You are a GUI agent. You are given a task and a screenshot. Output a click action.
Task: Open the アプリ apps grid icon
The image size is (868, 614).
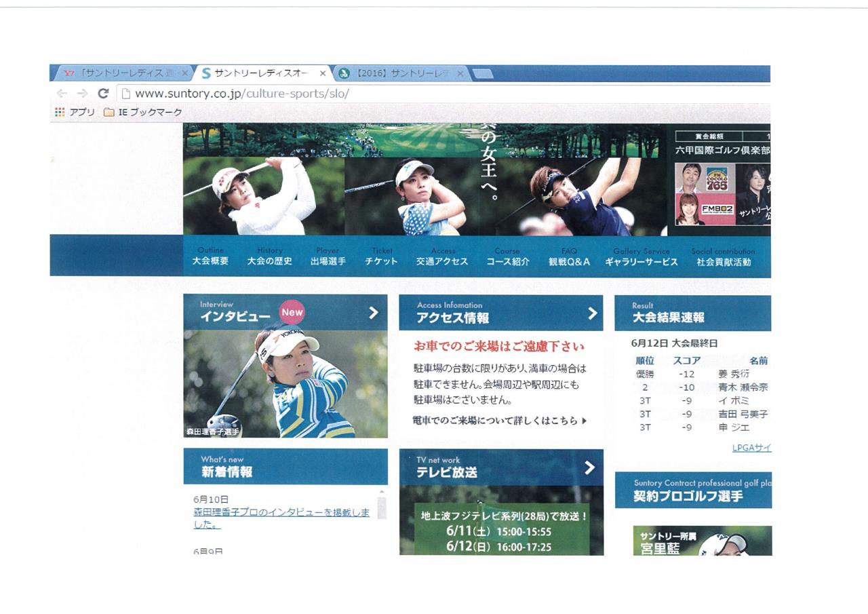(x=60, y=112)
